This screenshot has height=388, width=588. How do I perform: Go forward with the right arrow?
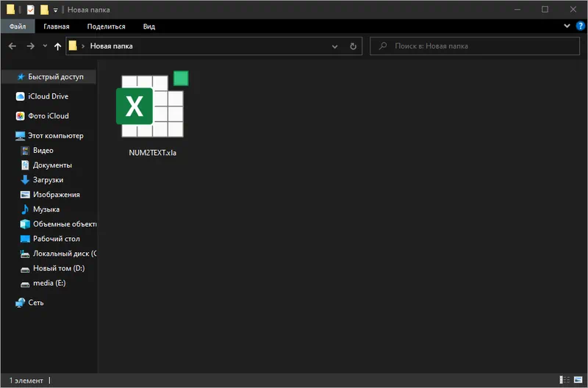tap(30, 46)
